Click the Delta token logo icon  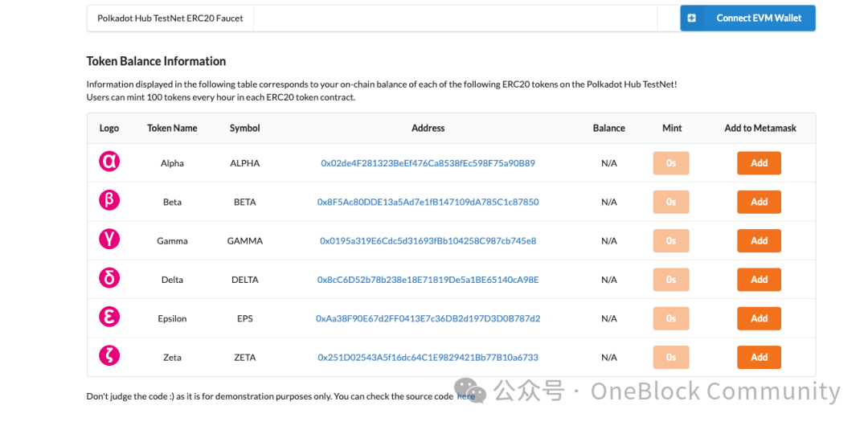[x=109, y=277]
